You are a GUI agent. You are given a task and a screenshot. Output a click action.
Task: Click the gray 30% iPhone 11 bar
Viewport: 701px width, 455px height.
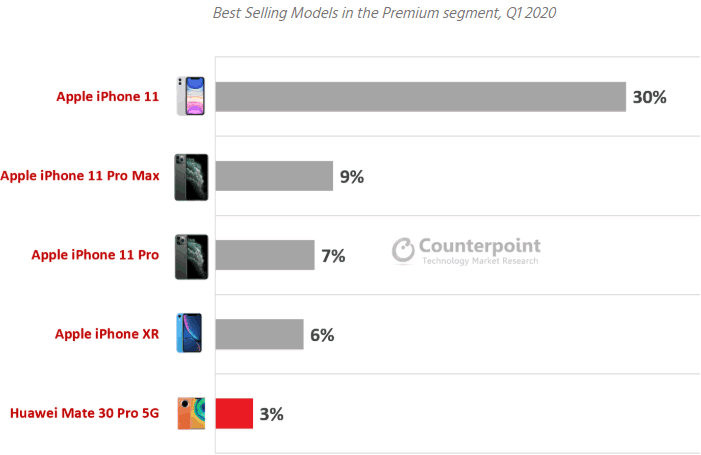pyautogui.click(x=421, y=97)
